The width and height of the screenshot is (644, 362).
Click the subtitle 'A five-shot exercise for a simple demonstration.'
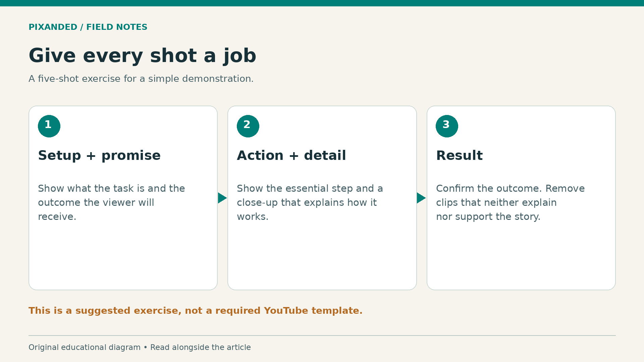click(141, 79)
